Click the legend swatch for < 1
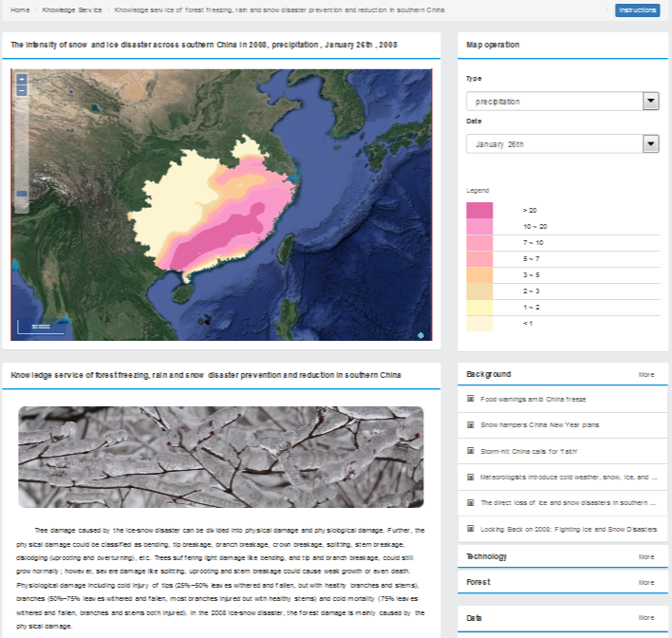This screenshot has height=638, width=672. 479,324
